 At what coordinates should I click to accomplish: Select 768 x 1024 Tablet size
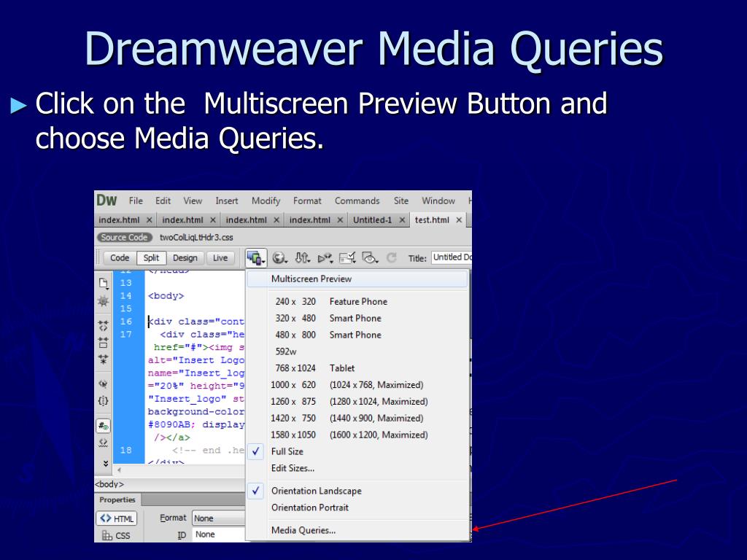tap(357, 368)
